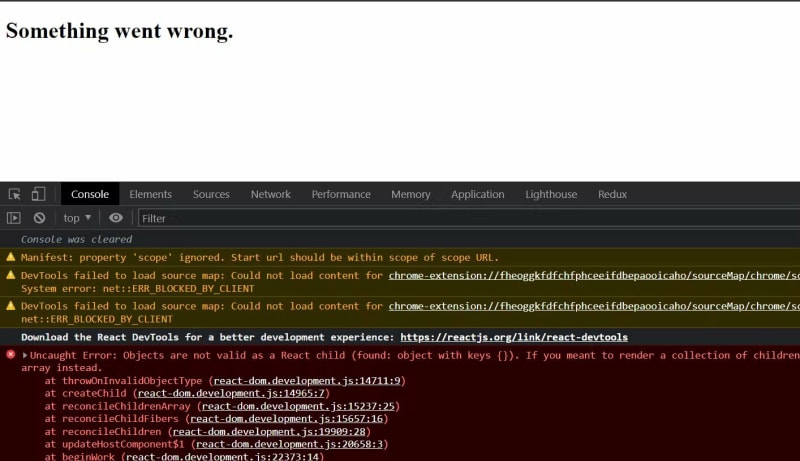The width and height of the screenshot is (800, 461).
Task: Open the Memory tab
Action: coord(411,194)
